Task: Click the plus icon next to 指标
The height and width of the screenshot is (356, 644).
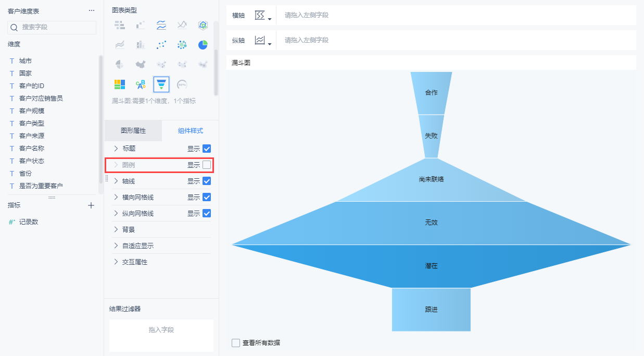Action: point(91,205)
